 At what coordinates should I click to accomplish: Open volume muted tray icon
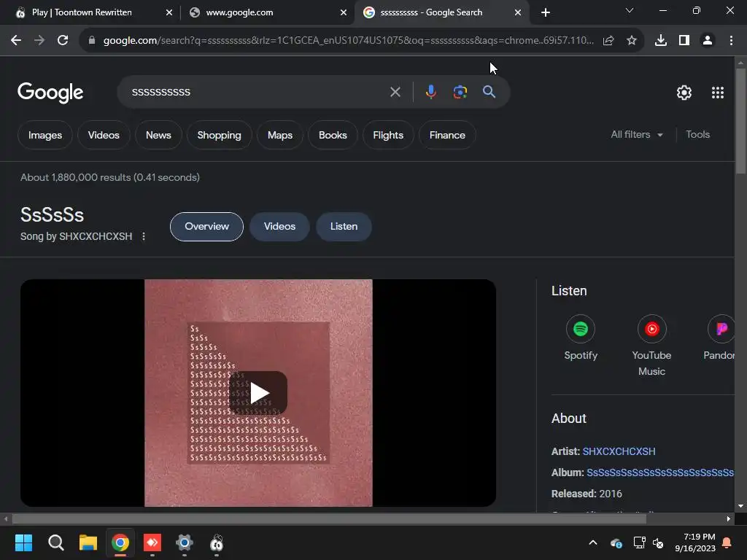point(659,542)
